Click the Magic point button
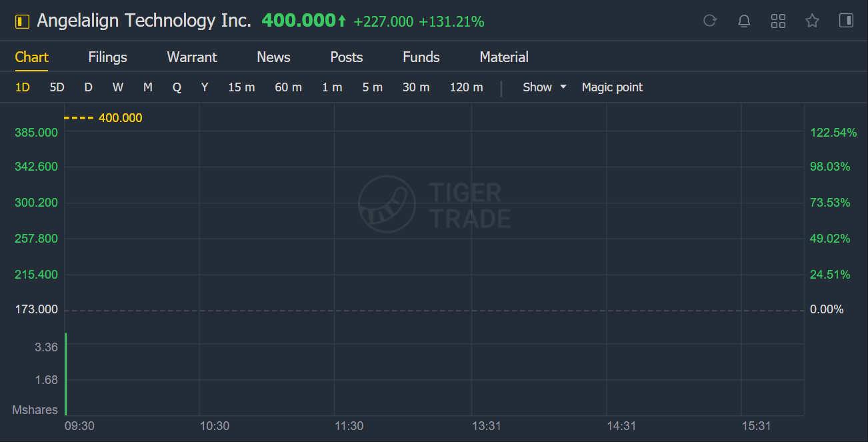This screenshot has height=442, width=868. pos(612,87)
